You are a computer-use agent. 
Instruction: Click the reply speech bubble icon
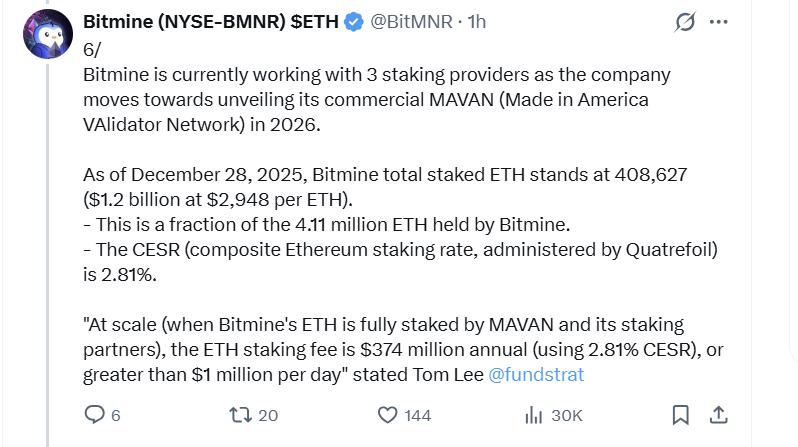click(94, 414)
